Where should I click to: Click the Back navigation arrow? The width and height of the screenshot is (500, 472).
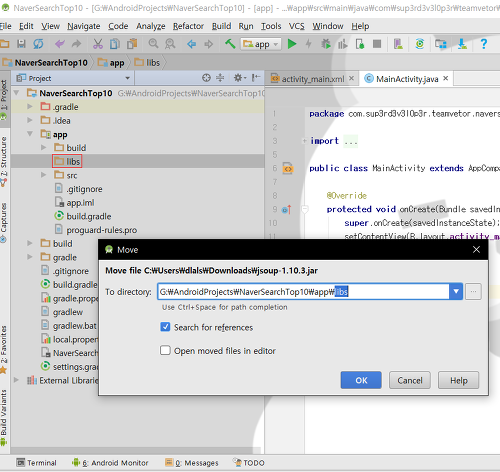click(x=191, y=44)
